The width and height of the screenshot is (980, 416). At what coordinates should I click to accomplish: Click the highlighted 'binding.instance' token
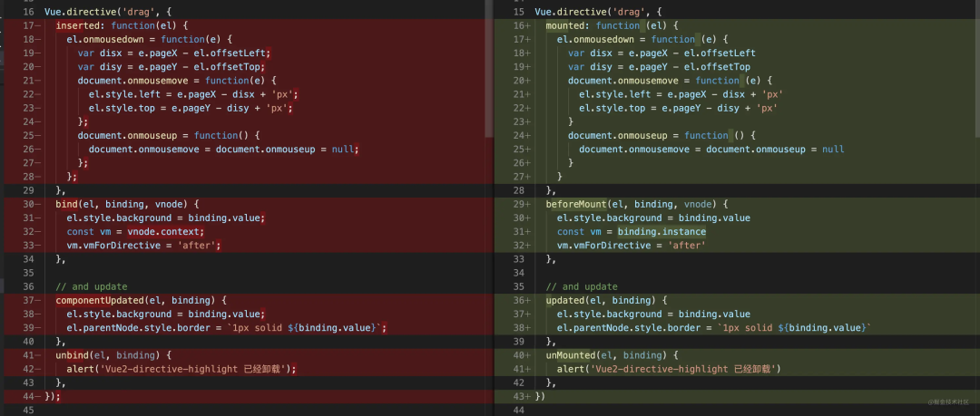tap(661, 232)
